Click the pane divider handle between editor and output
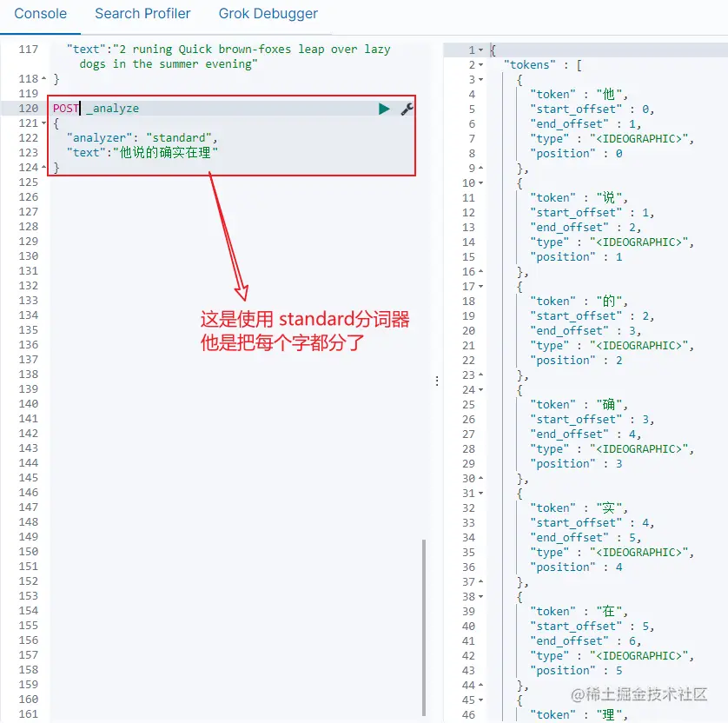This screenshot has width=728, height=723. (437, 381)
